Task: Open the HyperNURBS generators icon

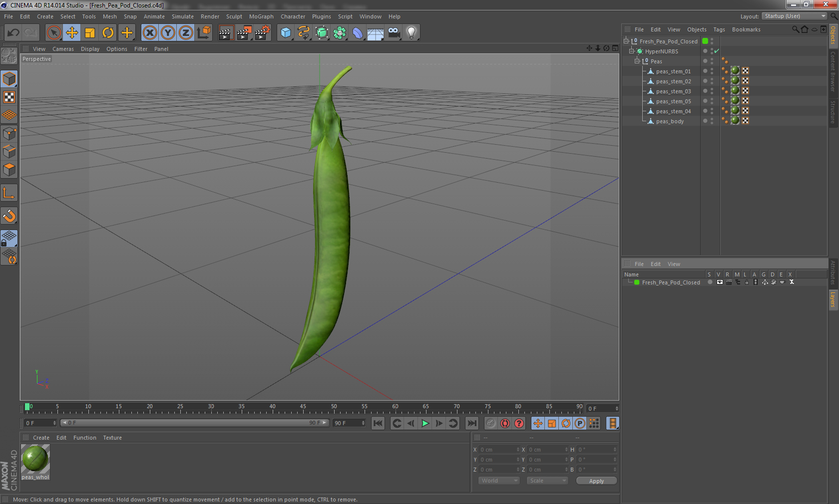Action: tap(322, 33)
